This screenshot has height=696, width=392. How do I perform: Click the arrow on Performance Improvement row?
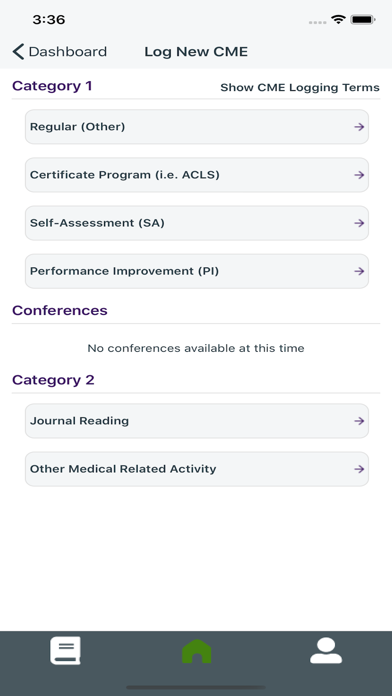tap(359, 271)
